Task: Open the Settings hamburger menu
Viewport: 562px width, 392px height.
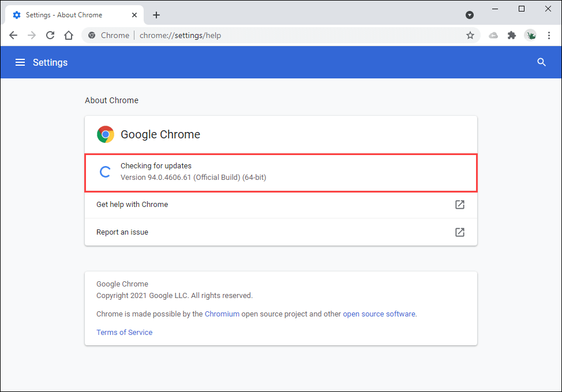Action: (20, 62)
